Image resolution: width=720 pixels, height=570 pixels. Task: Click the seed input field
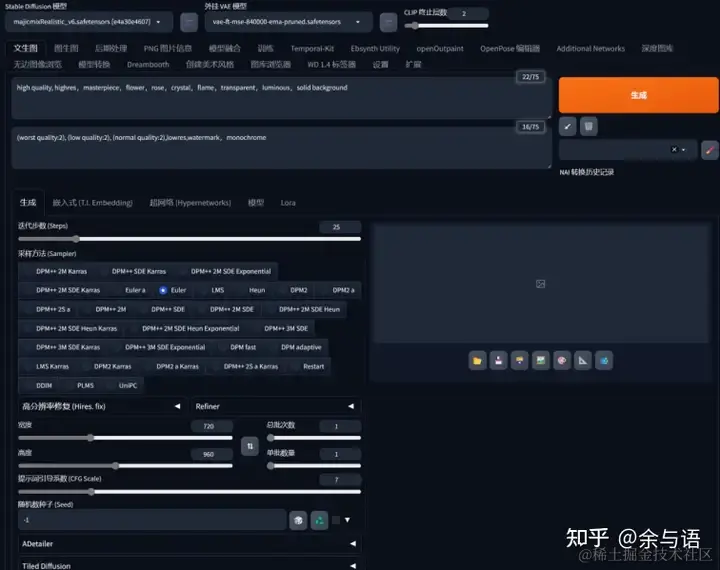(x=152, y=520)
